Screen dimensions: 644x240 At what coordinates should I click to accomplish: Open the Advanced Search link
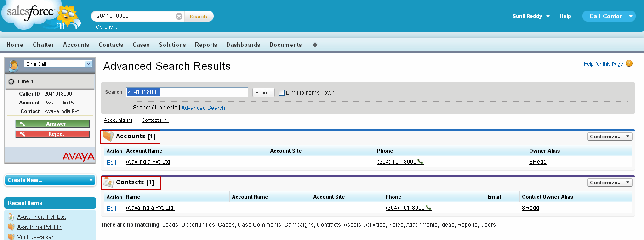[x=203, y=108]
